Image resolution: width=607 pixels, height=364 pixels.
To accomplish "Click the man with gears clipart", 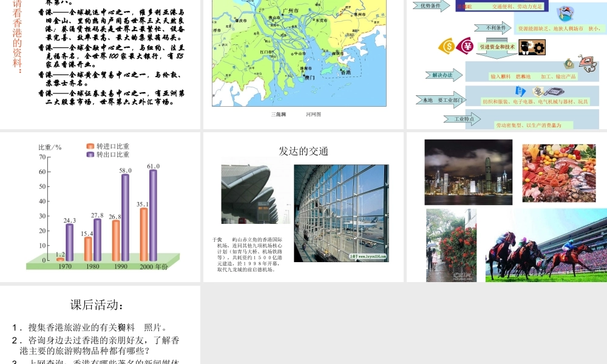I will click(532, 47).
